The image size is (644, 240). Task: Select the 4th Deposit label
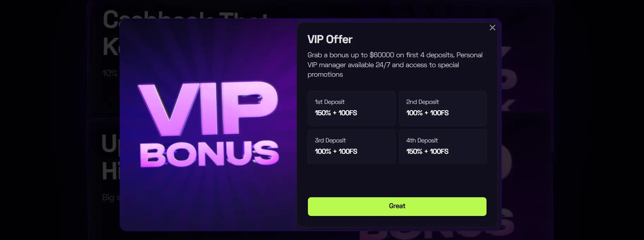(422, 140)
